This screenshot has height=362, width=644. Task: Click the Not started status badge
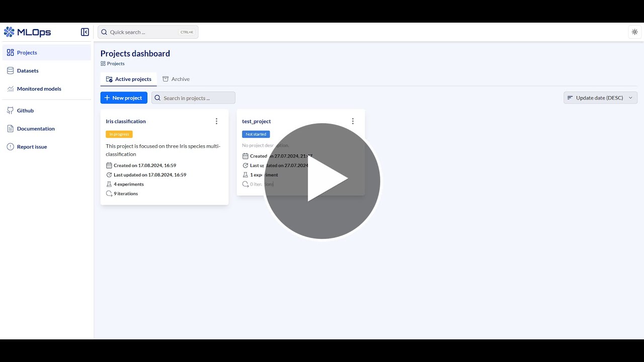point(256,134)
